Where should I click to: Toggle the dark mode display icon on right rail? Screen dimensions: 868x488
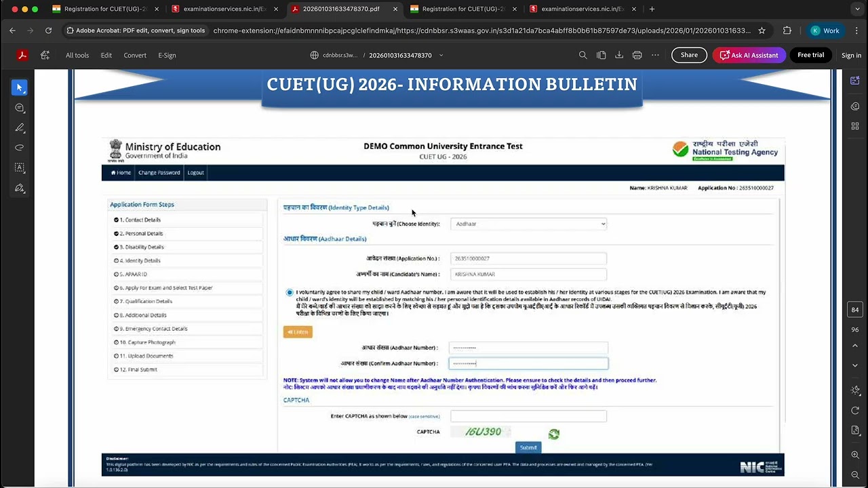click(855, 390)
